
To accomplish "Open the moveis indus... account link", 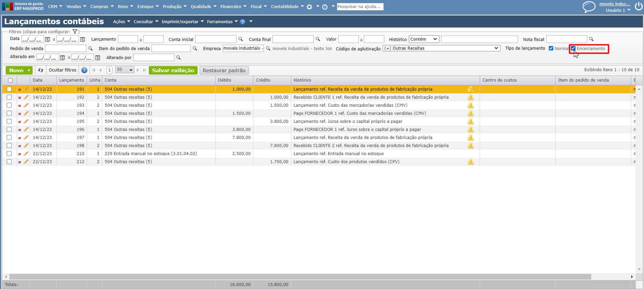I will click(x=615, y=4).
